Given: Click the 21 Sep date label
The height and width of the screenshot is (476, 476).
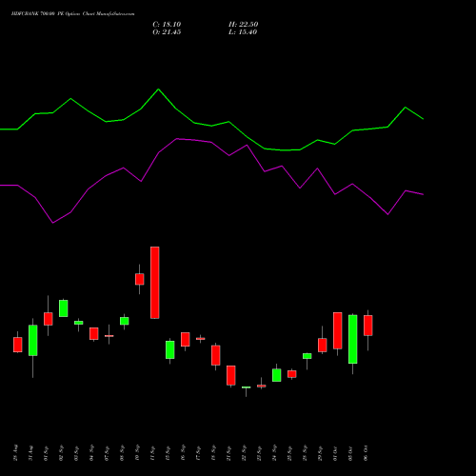Looking at the screenshot, I should click(x=229, y=453).
